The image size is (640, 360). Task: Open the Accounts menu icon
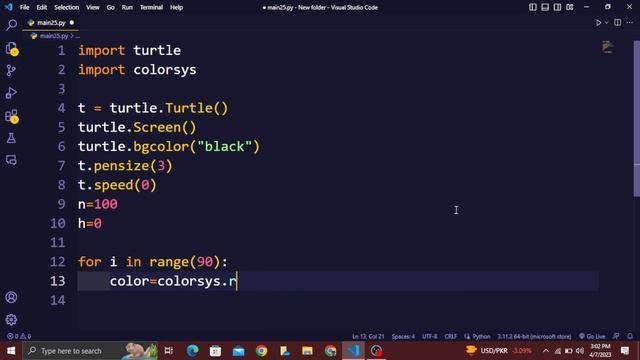(11, 297)
